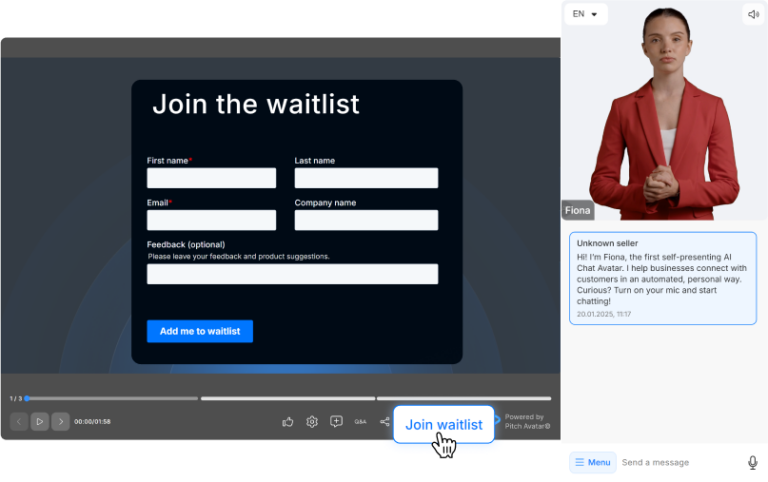Click the add comment bubble icon
Viewport: 768px width, 482px height.
pos(336,422)
